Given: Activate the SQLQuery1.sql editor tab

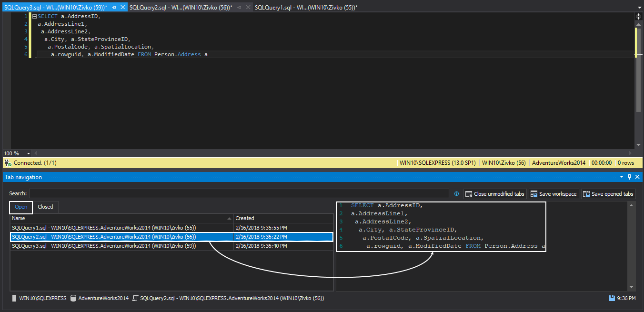Looking at the screenshot, I should [x=306, y=8].
